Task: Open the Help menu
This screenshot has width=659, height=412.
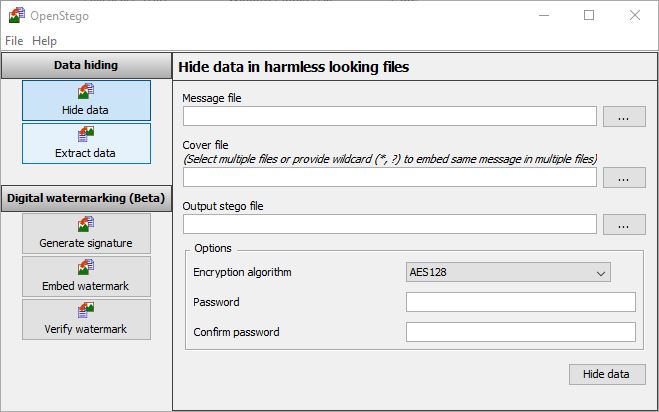Action: tap(44, 41)
